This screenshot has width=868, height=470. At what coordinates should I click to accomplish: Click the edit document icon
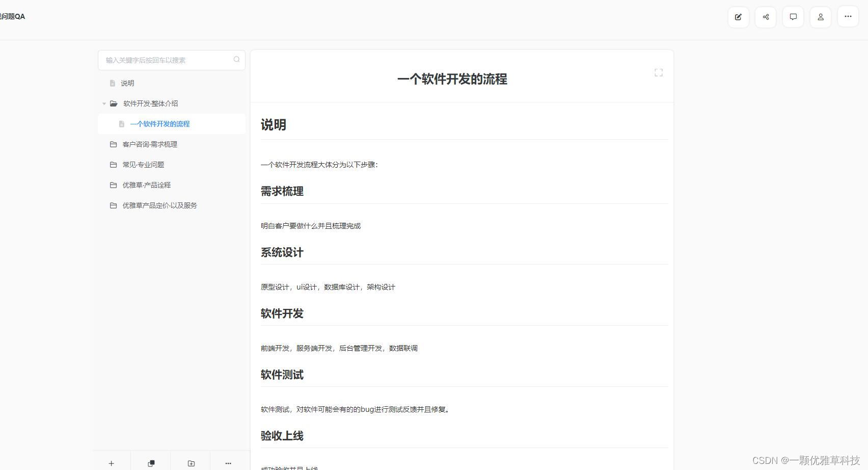pyautogui.click(x=738, y=17)
